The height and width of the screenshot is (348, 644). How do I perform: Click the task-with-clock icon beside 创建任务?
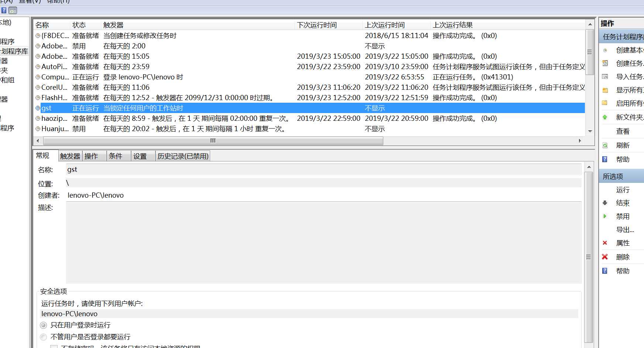pos(605,63)
